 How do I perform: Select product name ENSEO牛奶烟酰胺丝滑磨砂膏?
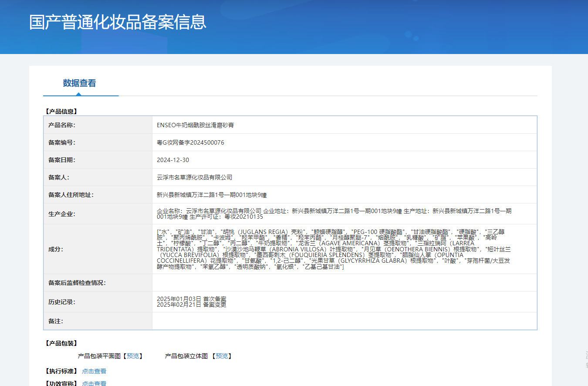tap(195, 125)
